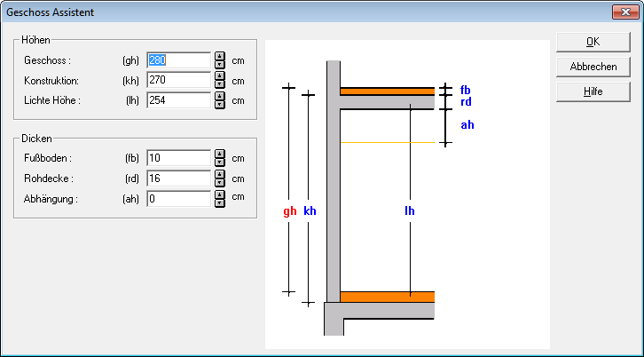Increase Geschoss value with up arrow
This screenshot has width=644, height=357.
pos(219,56)
